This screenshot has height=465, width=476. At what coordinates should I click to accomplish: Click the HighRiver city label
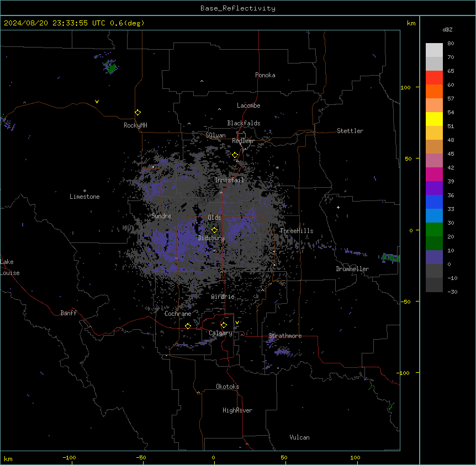click(237, 410)
